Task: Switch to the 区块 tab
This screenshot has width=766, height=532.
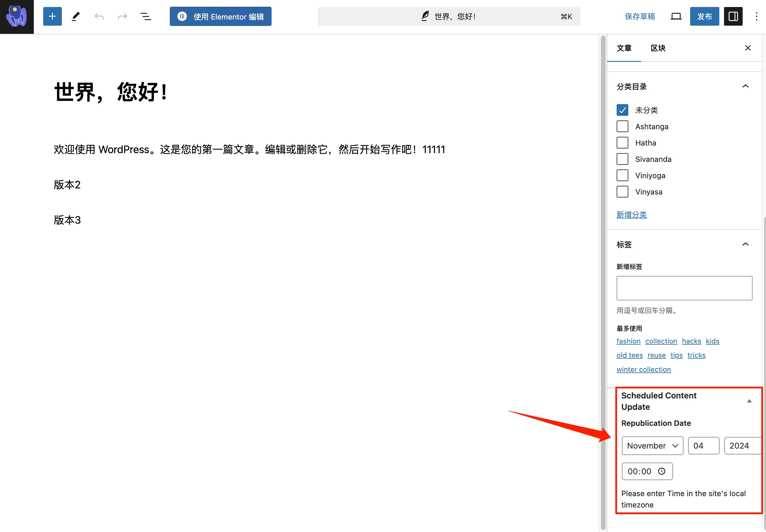Action: [658, 48]
